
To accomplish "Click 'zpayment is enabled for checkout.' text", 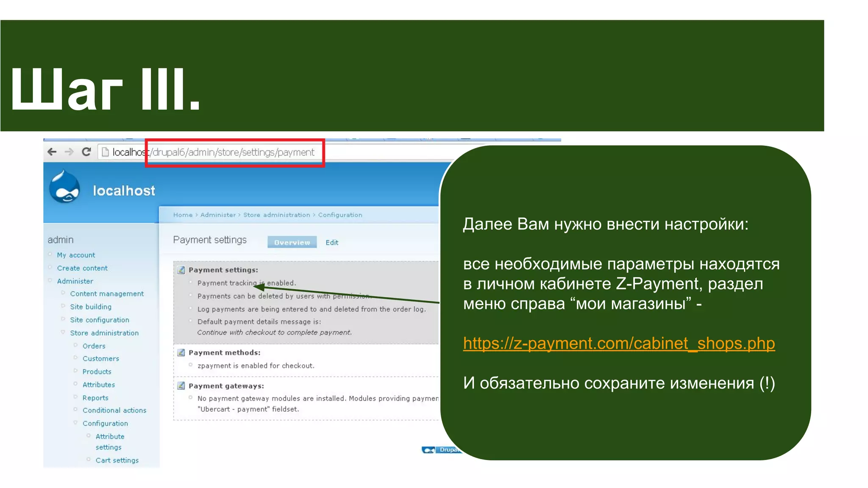I will coord(256,366).
